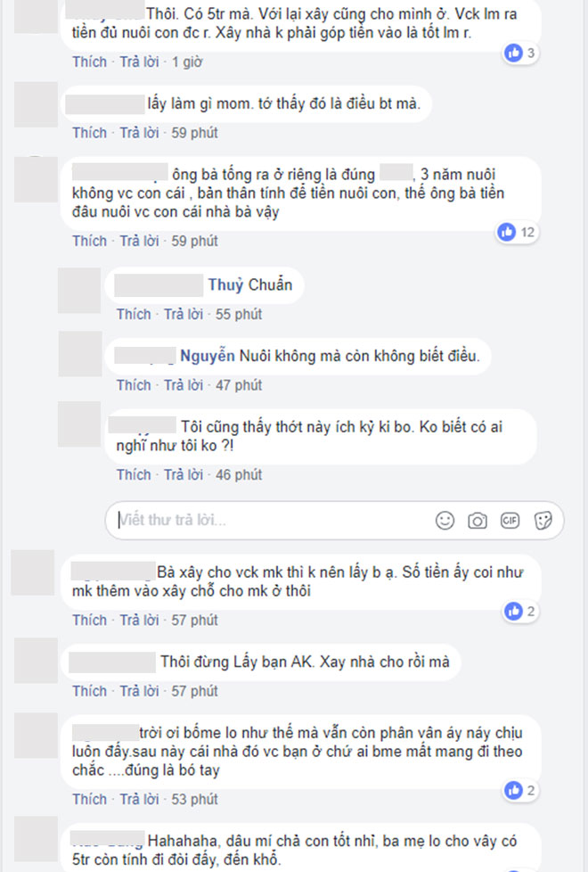View the 12 likes reaction badge
This screenshot has height=872, width=588.
pyautogui.click(x=517, y=232)
